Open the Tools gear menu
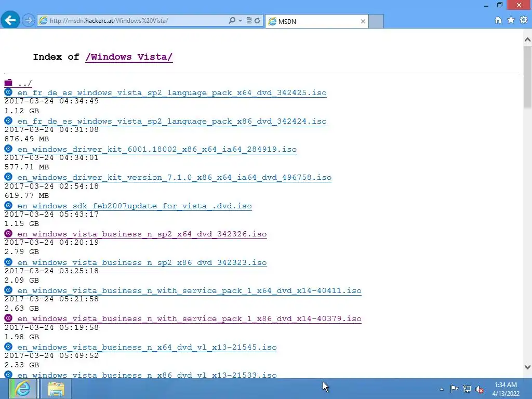This screenshot has width=532, height=399. 524,20
